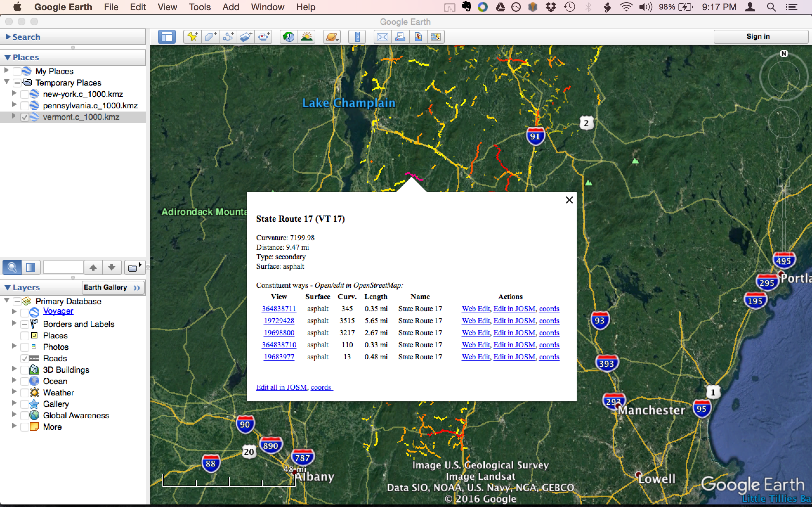Uncheck the Roads layer
This screenshot has height=507, width=812.
pyautogui.click(x=24, y=358)
